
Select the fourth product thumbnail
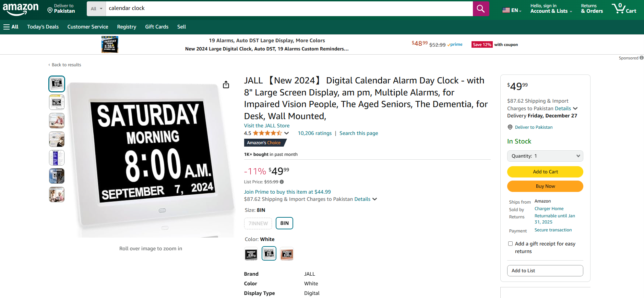click(57, 139)
